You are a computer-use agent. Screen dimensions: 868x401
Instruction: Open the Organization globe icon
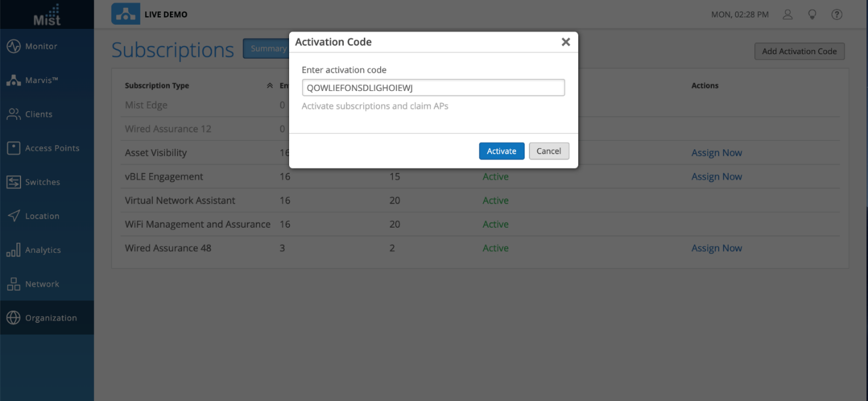tap(13, 318)
